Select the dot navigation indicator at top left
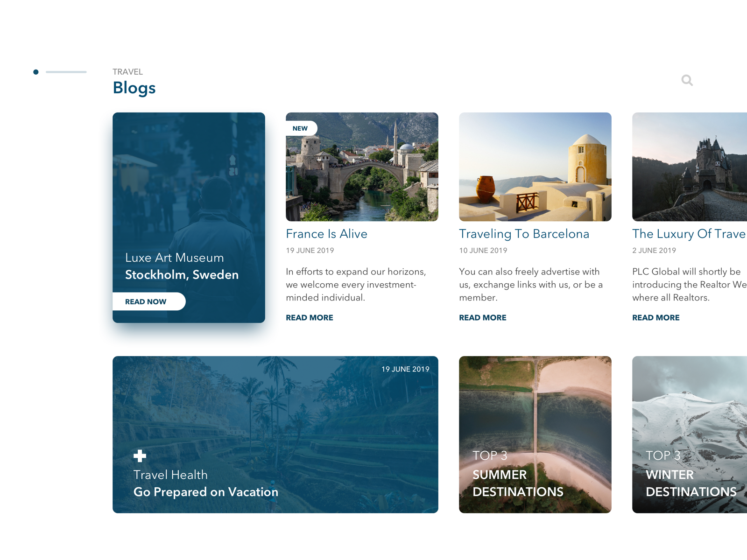The width and height of the screenshot is (747, 560). pos(36,71)
